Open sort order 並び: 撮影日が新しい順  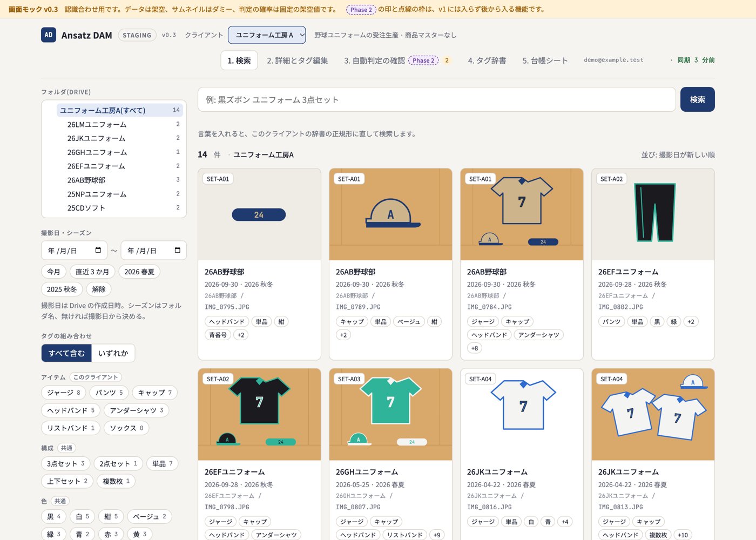[678, 155]
